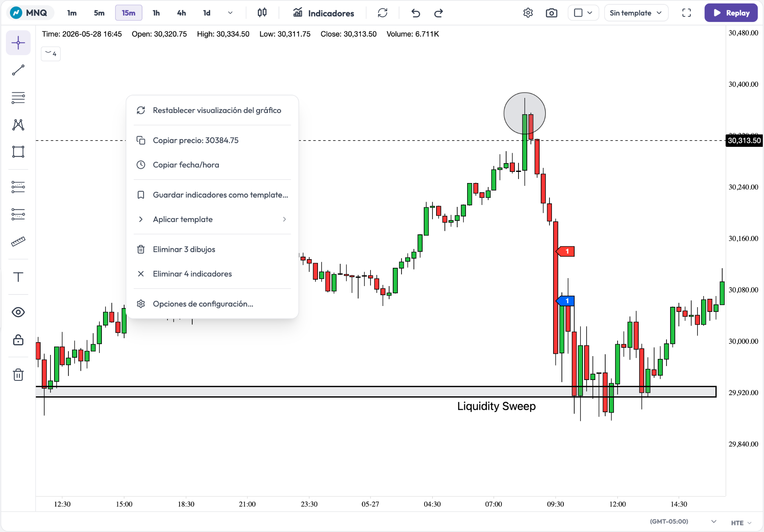Take a chart snapshot with camera icon

(552, 13)
